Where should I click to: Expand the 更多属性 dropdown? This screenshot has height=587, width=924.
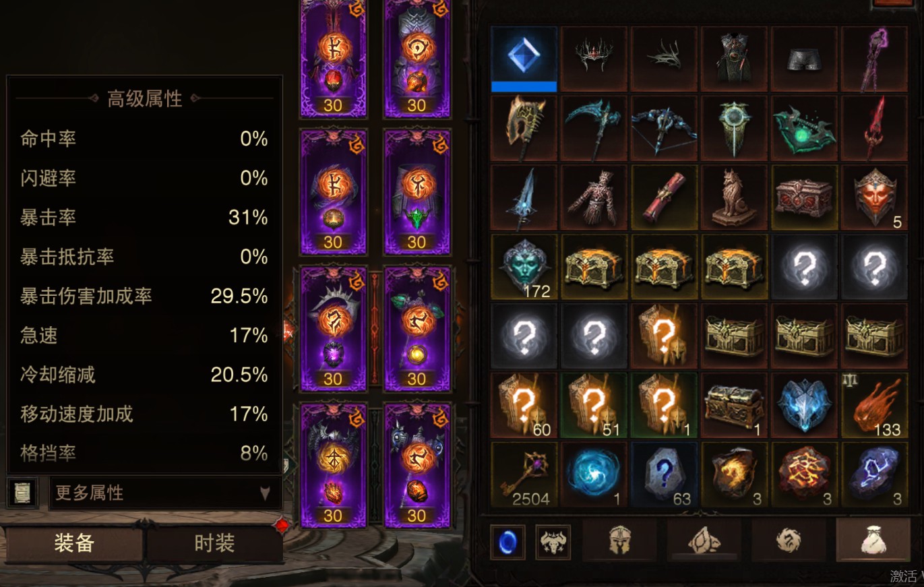(165, 493)
